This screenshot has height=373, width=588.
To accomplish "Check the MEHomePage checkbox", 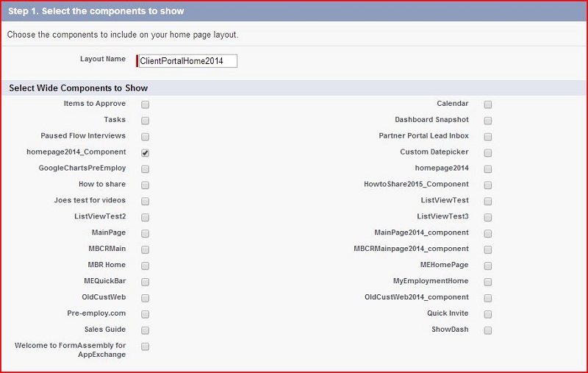I will 488,266.
